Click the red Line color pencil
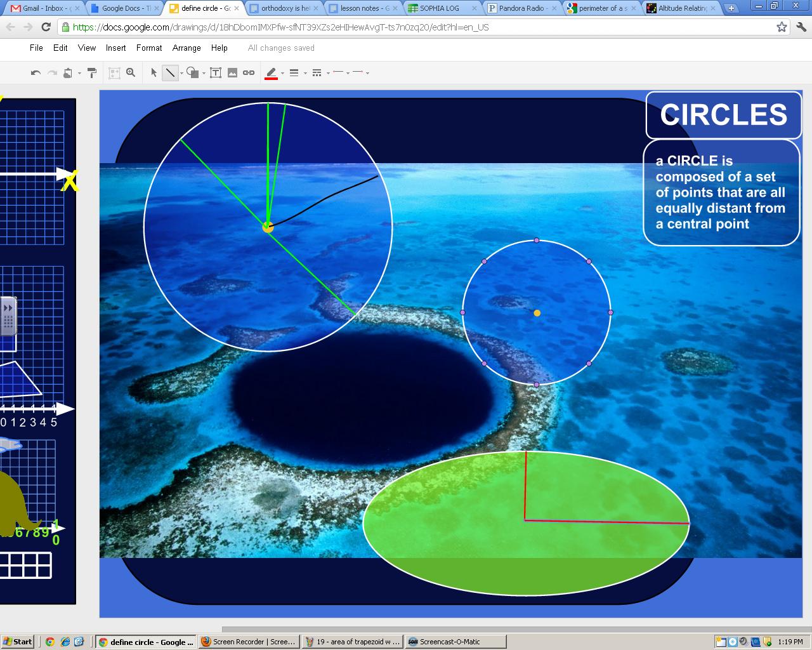The height and width of the screenshot is (650, 812). 272,73
